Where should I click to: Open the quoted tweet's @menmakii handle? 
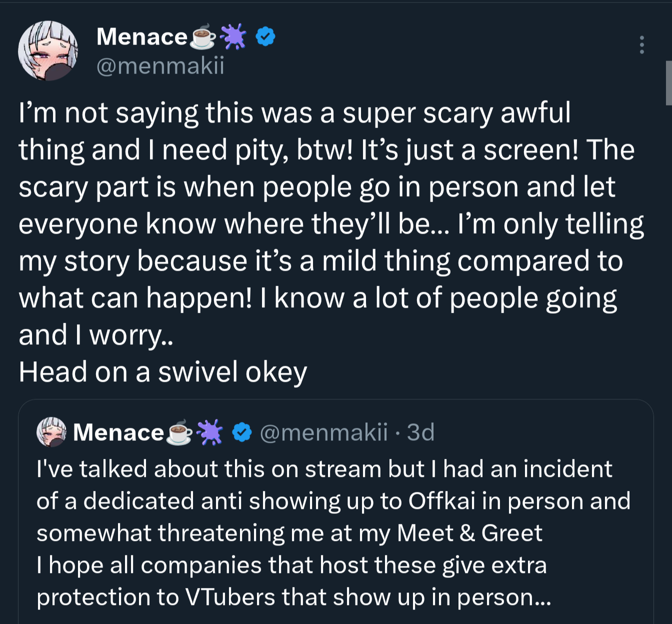[324, 432]
